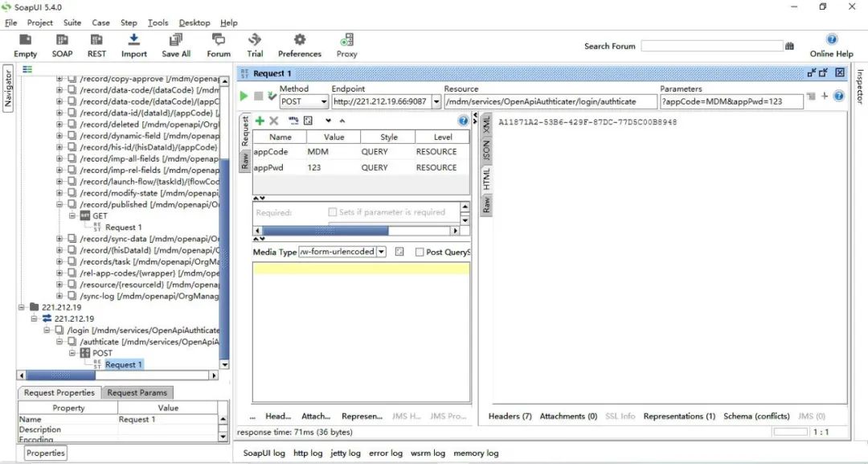Expand the /record/copy-approve tree node
Image resolution: width=868 pixels, height=464 pixels.
click(x=59, y=79)
